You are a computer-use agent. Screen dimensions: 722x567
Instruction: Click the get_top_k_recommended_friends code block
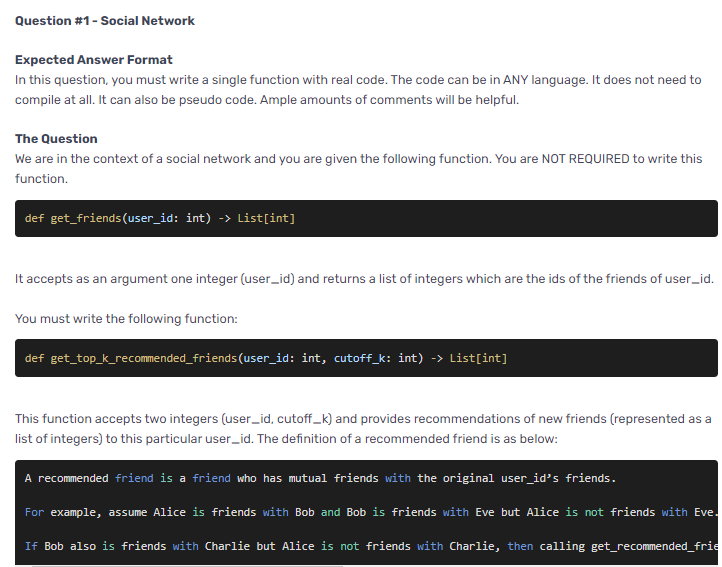[366, 358]
